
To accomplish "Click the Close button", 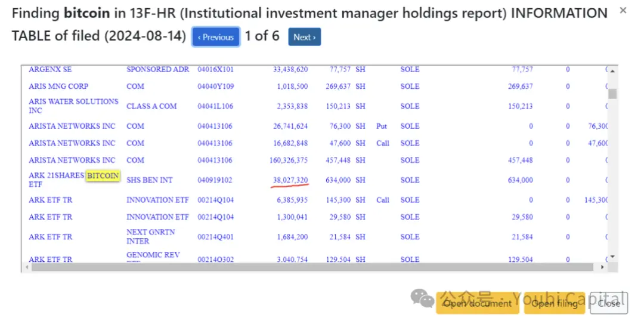I will tap(609, 304).
